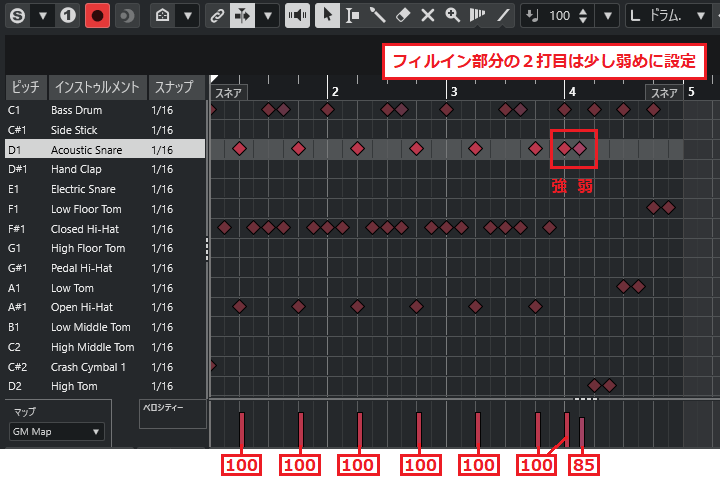This screenshot has height=480, width=720.
Task: Select the Drumstick tool
Action: pyautogui.click(x=377, y=16)
